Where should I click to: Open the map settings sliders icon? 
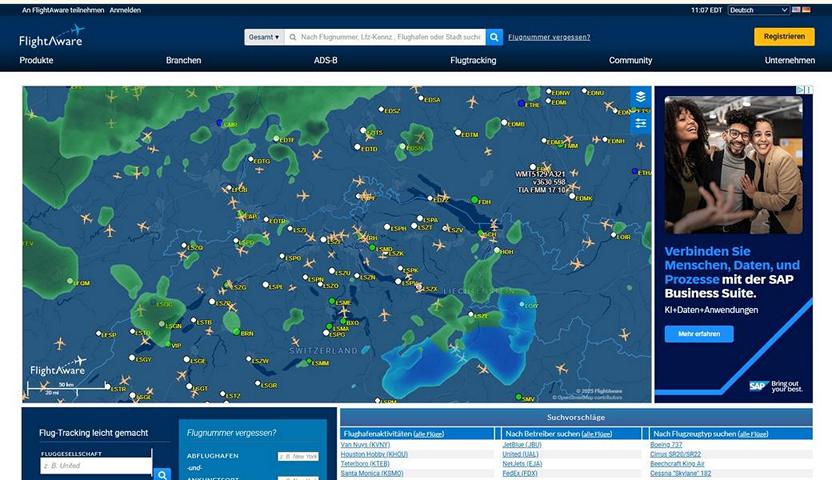tap(640, 123)
